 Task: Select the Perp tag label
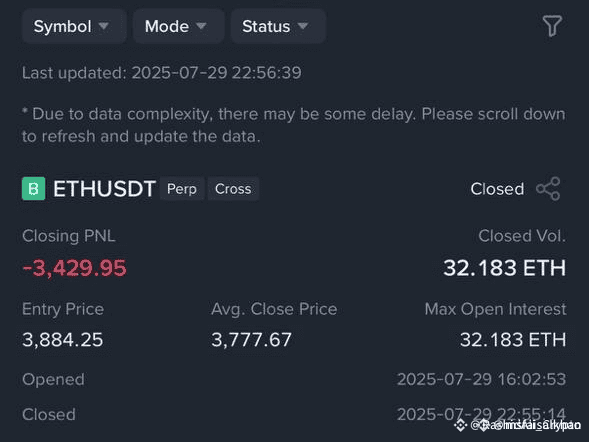pyautogui.click(x=182, y=189)
